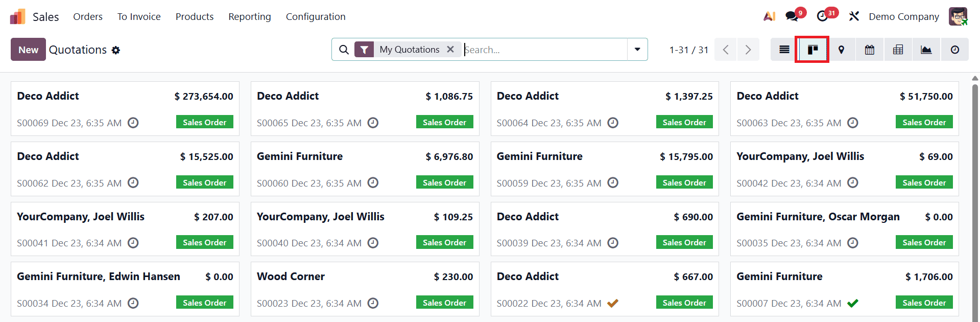This screenshot has width=980, height=322.
Task: Click the activity clock on quotation S00069
Action: pyautogui.click(x=133, y=123)
